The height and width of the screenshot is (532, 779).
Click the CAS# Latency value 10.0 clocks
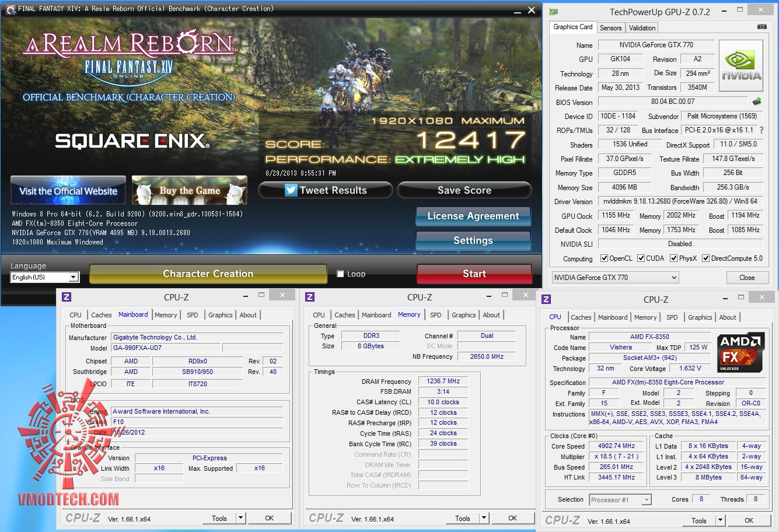point(443,402)
